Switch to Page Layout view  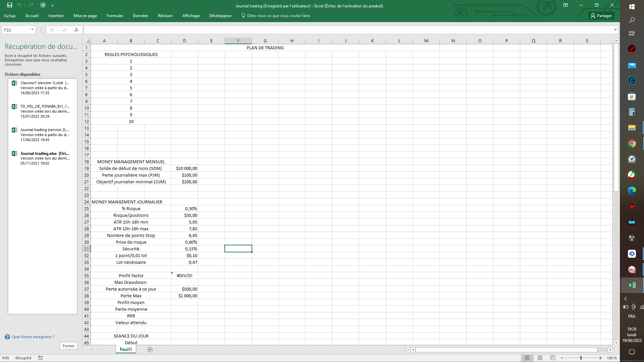(x=540, y=358)
